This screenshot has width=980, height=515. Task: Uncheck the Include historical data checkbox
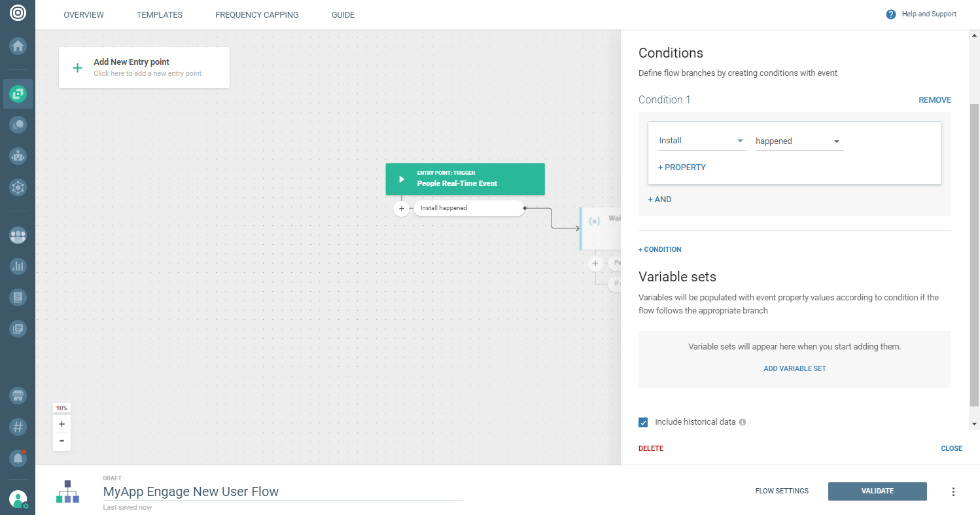[x=643, y=422]
